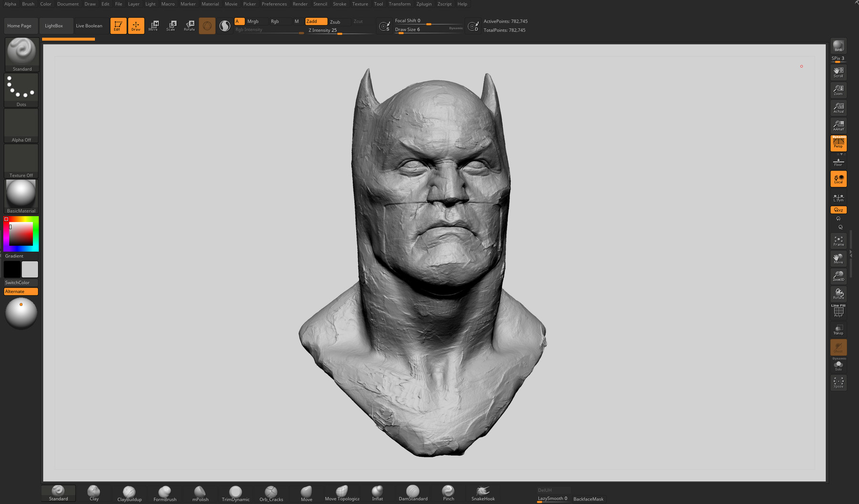Toggle Transp mode on right shelf
This screenshot has height=504, width=859.
(838, 328)
